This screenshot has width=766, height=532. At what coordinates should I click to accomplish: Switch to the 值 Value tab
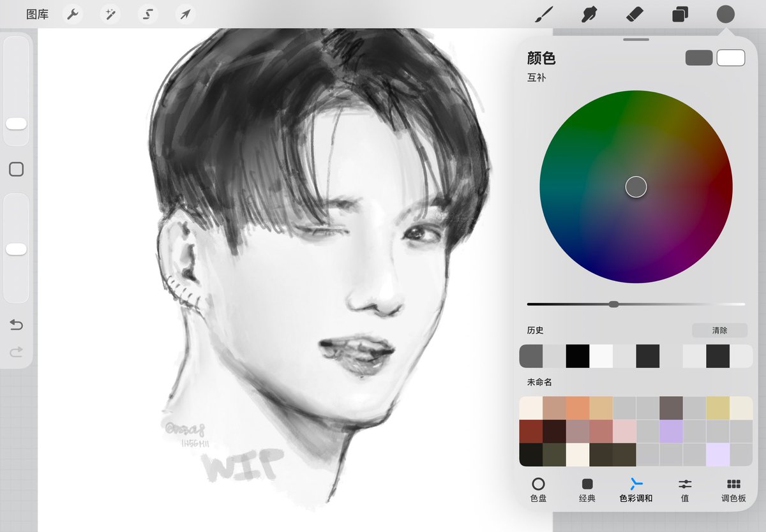tap(685, 490)
